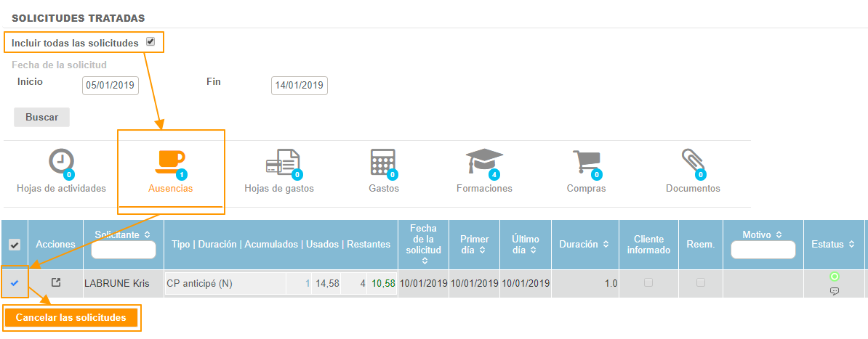Sort by Fecha de la solicitud
This screenshot has width=868, height=339.
click(425, 260)
